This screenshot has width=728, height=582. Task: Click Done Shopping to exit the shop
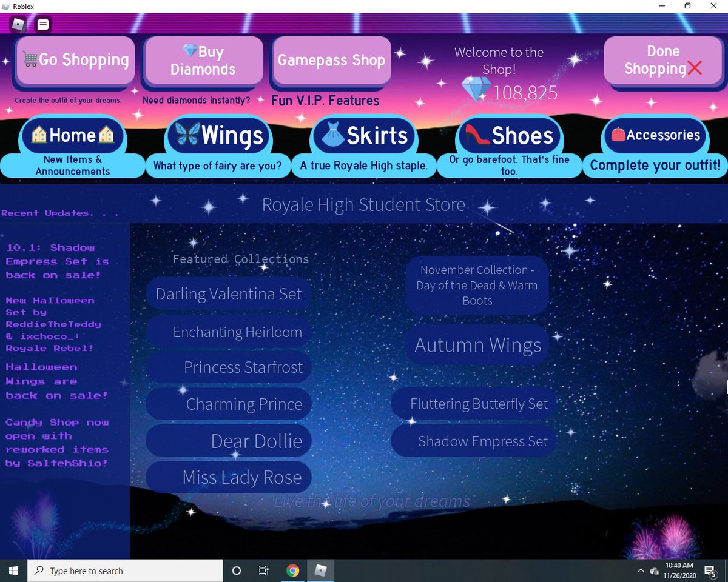(663, 60)
